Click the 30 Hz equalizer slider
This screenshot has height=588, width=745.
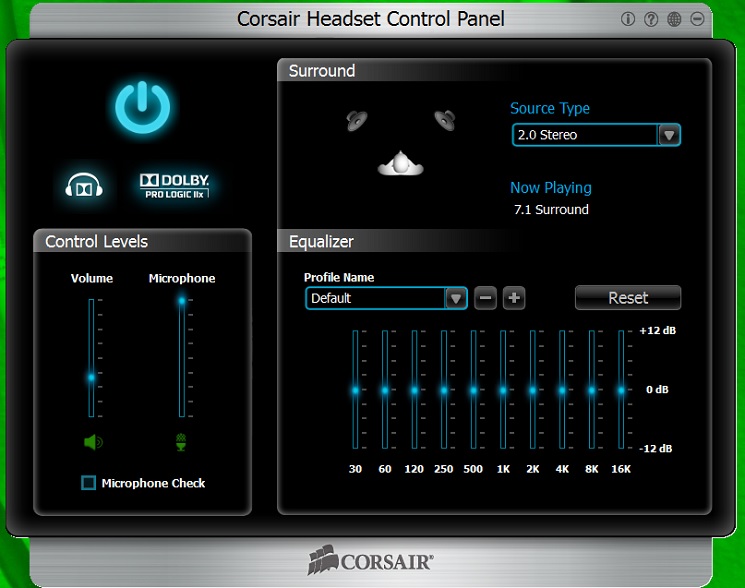coord(355,390)
